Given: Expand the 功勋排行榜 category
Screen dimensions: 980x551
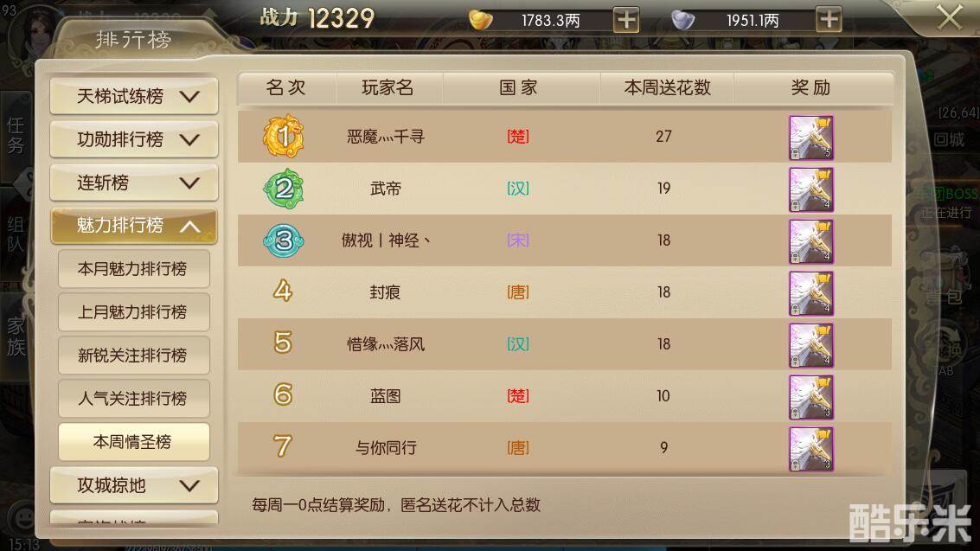Looking at the screenshot, I should (134, 139).
